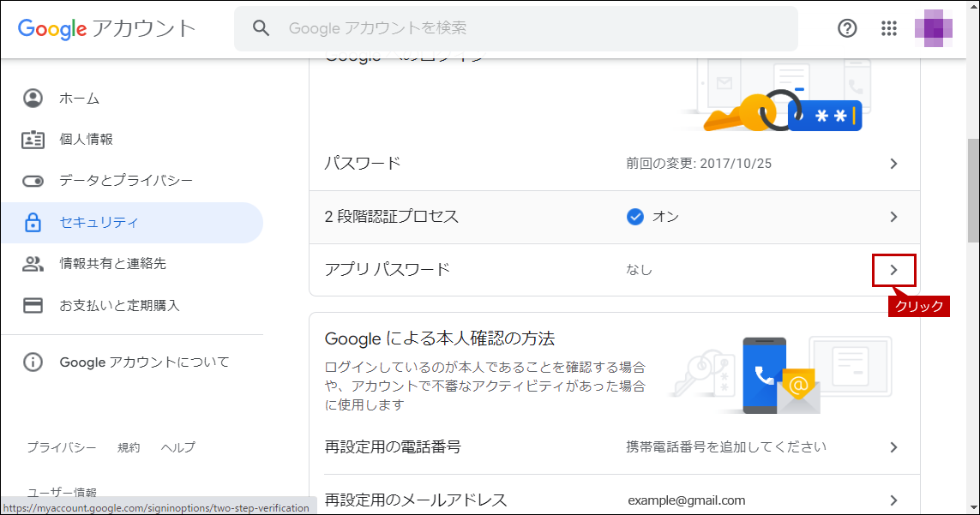This screenshot has width=980, height=515.
Task: Open the ヘルプ footer link
Action: click(177, 447)
